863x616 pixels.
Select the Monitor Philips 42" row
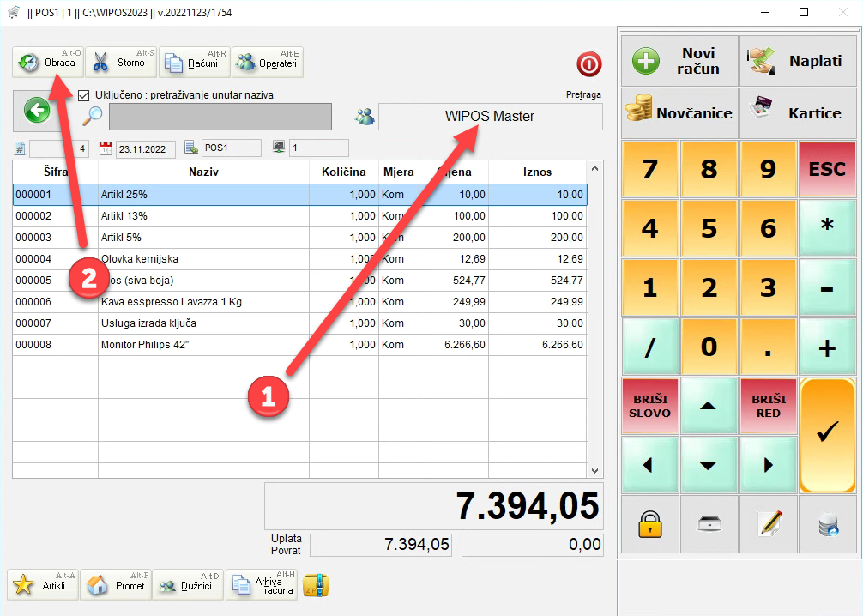299,345
